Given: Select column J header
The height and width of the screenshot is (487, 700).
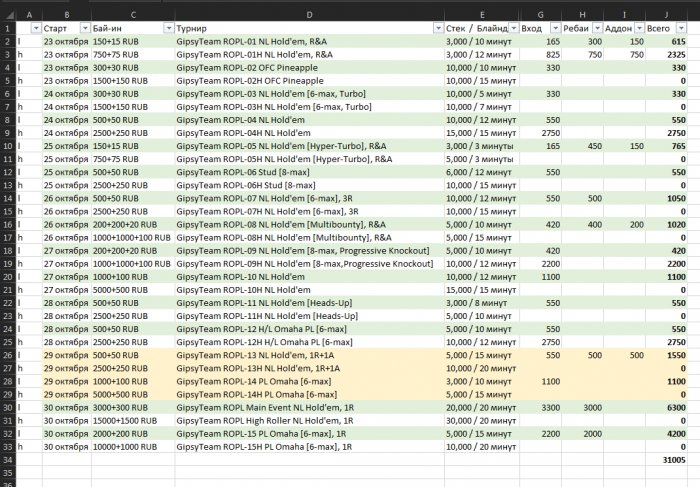Looking at the screenshot, I should tap(667, 14).
